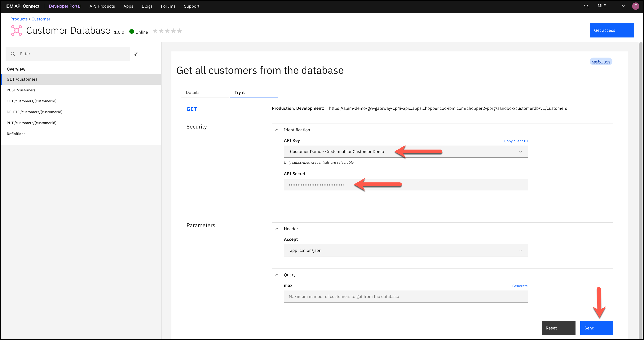644x340 pixels.
Task: Click the max query parameter field
Action: 405,297
